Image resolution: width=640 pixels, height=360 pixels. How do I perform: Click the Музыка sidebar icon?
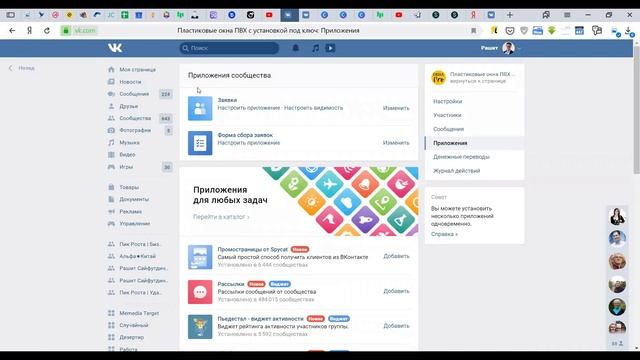[x=111, y=142]
